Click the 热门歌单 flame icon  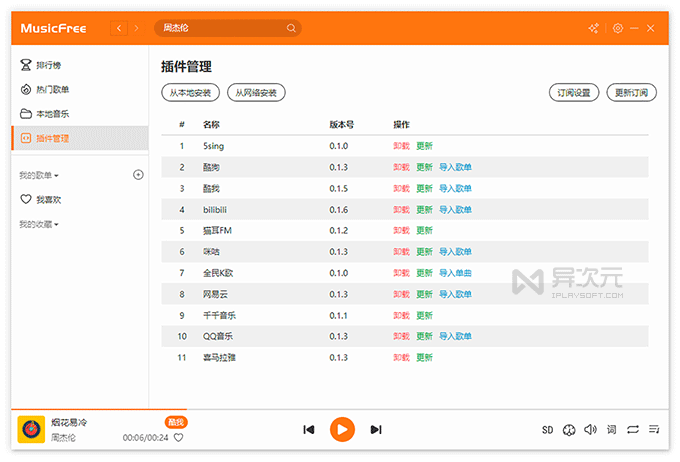click(x=26, y=89)
